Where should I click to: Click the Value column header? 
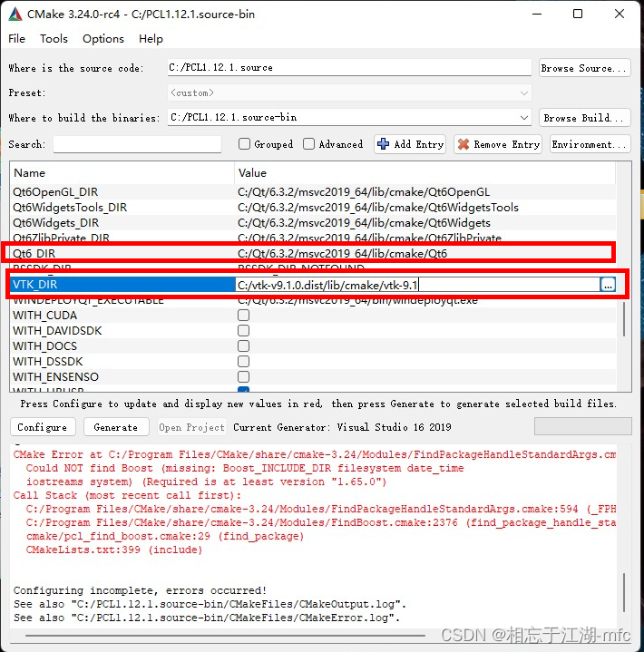[x=424, y=172]
